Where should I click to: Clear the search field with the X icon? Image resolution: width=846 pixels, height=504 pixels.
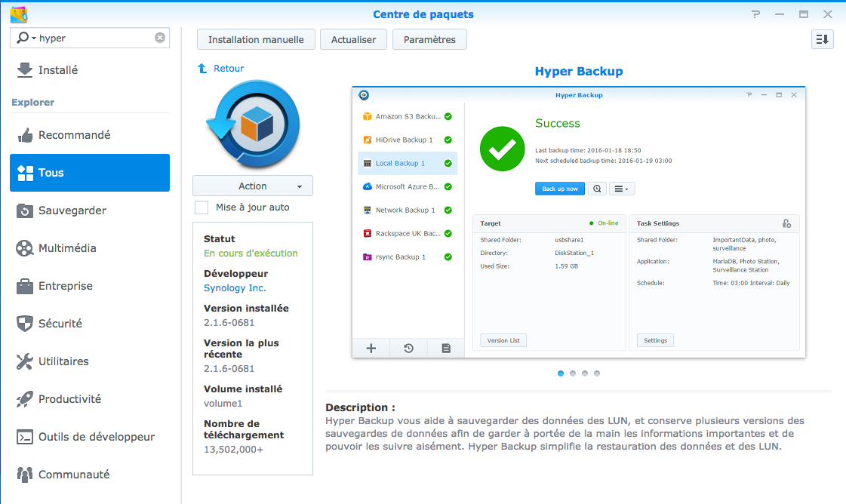(x=160, y=38)
